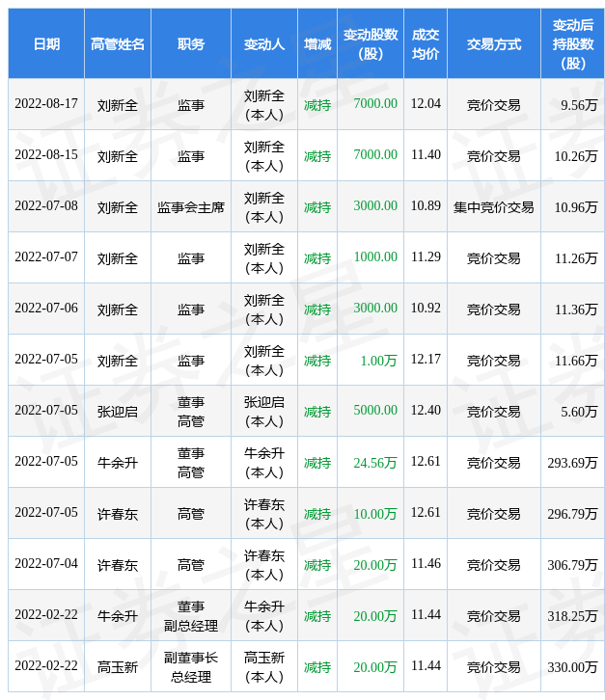Click the average price 11.29
The image size is (605, 700).
(426, 257)
